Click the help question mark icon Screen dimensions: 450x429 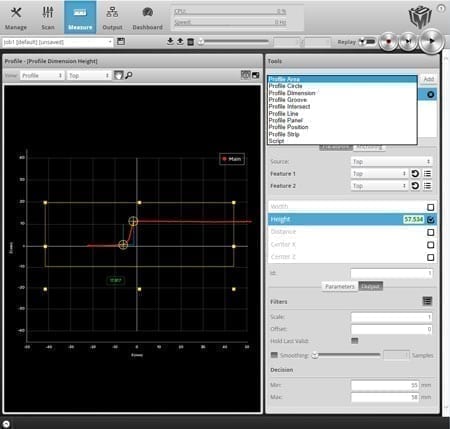coord(441,8)
